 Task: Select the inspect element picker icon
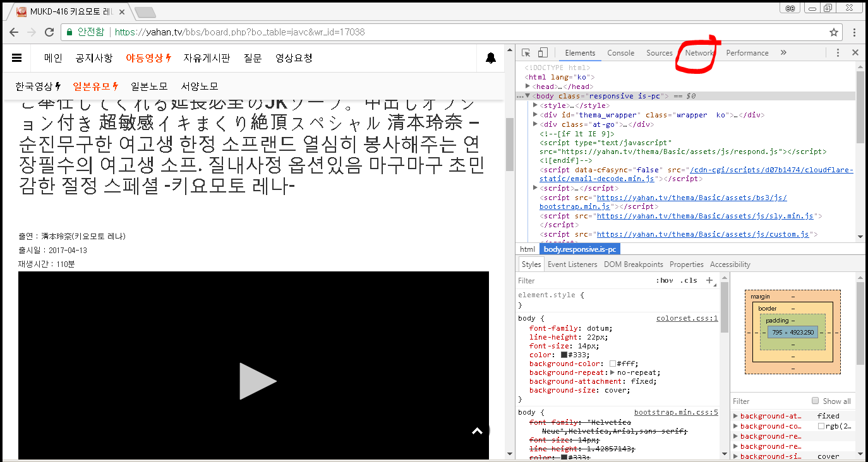tap(526, 53)
